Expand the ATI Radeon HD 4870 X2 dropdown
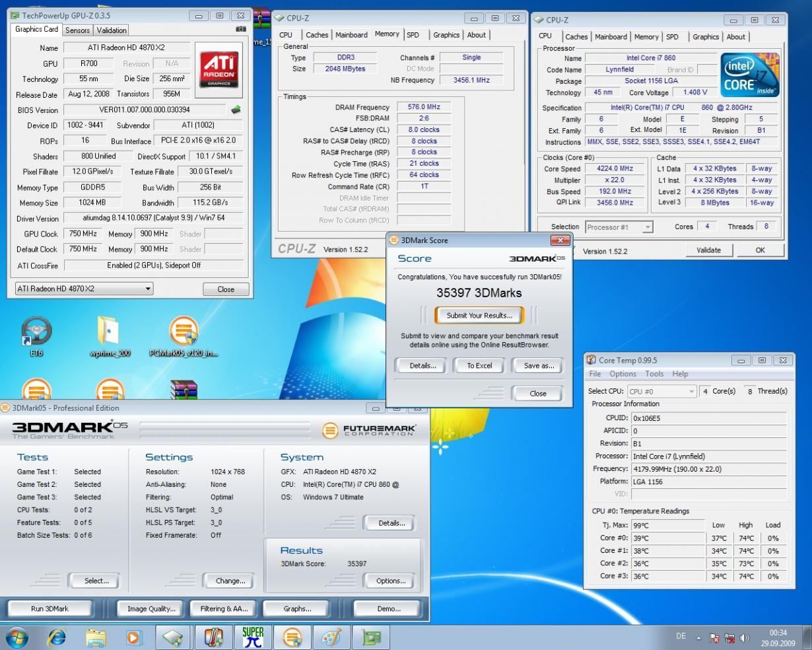The height and width of the screenshot is (650, 812). coord(148,289)
